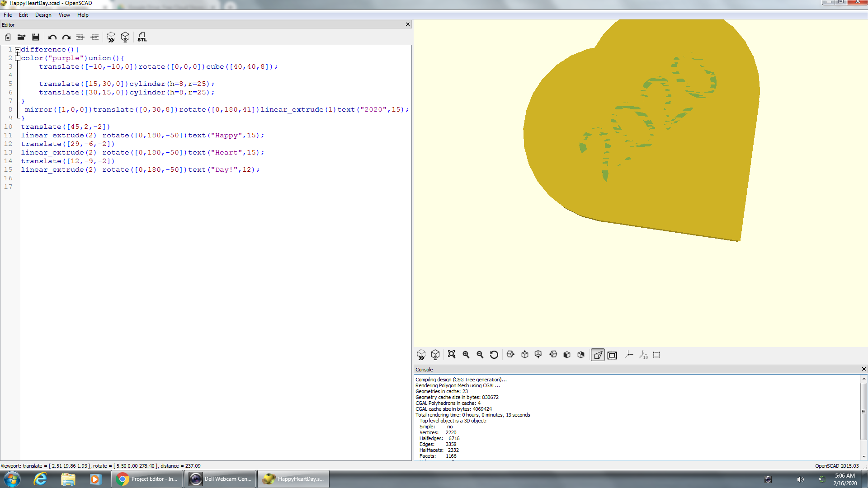Toggle the Show Axes option
Image resolution: width=868 pixels, height=488 pixels.
[x=629, y=355]
